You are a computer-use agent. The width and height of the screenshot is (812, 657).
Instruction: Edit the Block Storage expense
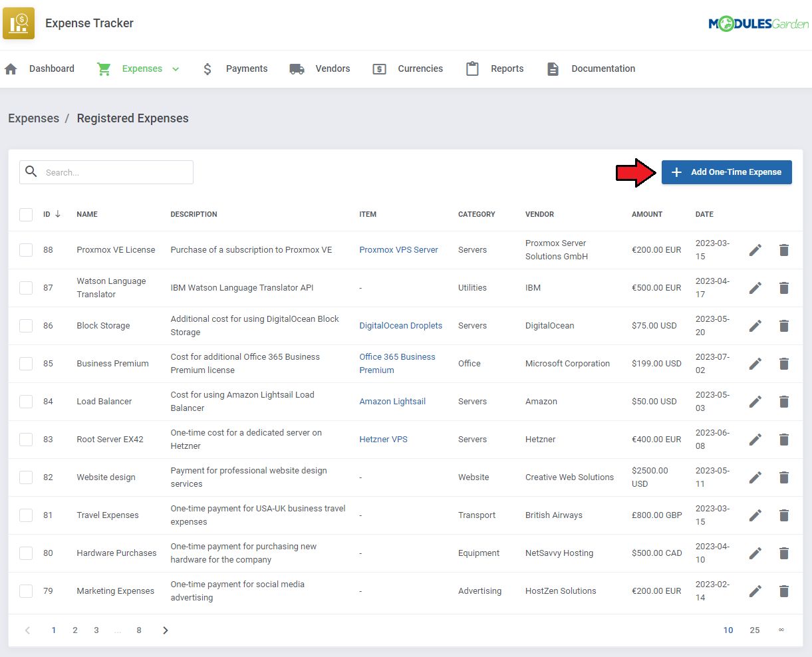(x=755, y=326)
